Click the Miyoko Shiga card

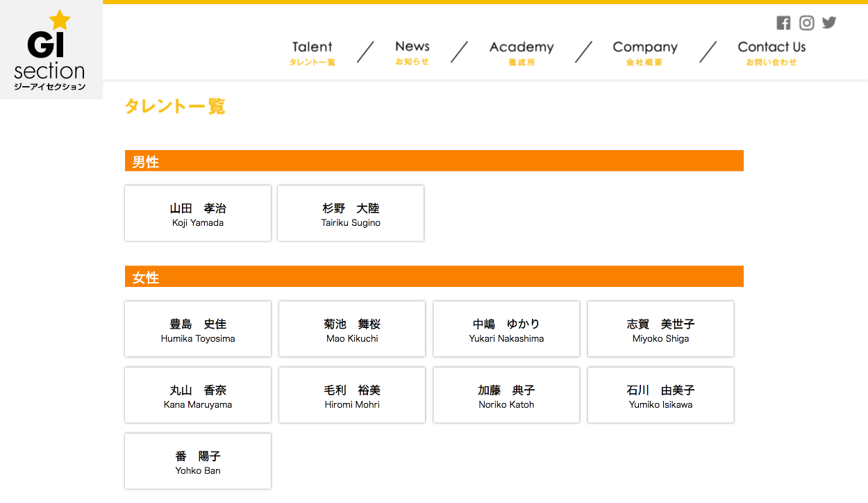[660, 329]
